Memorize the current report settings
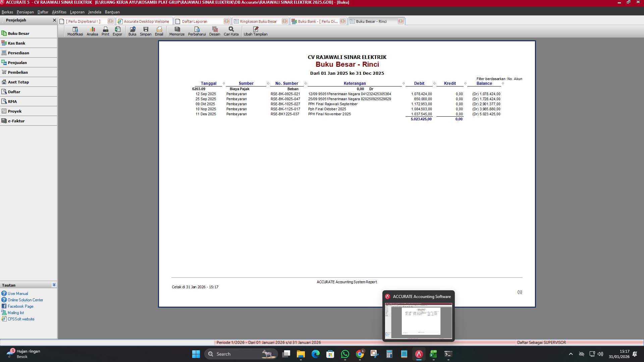The height and width of the screenshot is (362, 644). coord(177,31)
